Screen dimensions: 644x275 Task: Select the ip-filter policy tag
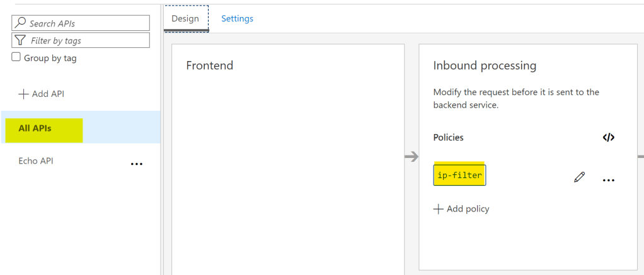tap(459, 176)
